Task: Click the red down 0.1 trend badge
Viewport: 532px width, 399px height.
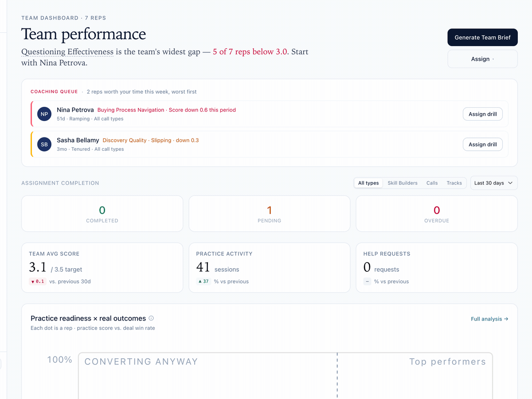Action: coord(38,282)
